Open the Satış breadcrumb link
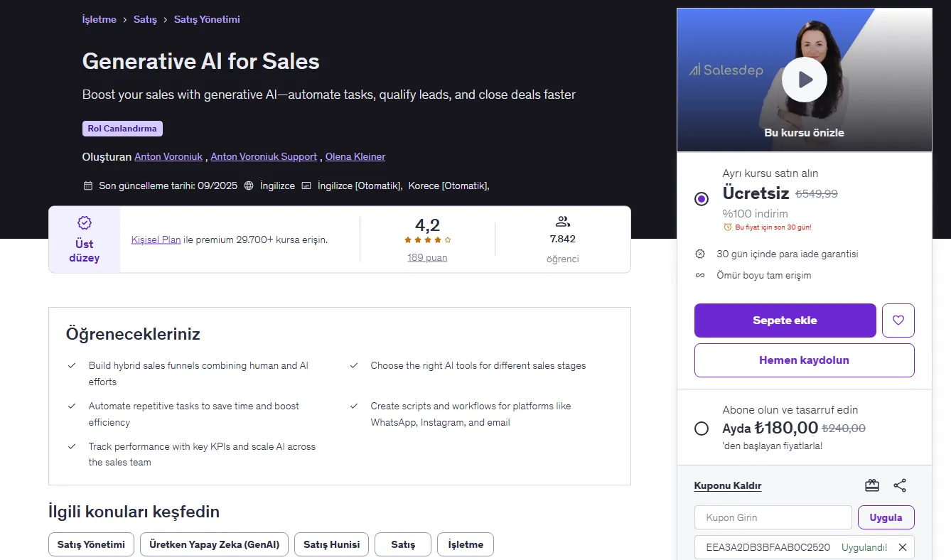The width and height of the screenshot is (951, 560). tap(145, 20)
